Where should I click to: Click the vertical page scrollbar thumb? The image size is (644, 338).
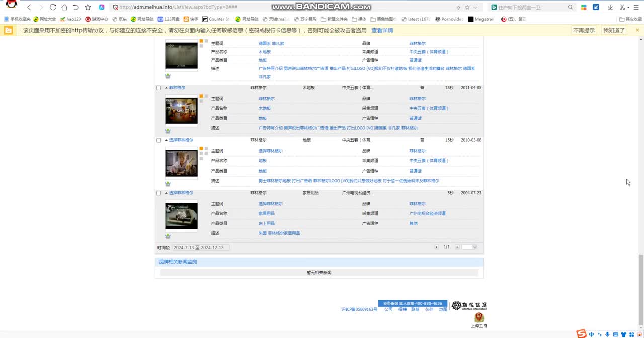coord(641,290)
